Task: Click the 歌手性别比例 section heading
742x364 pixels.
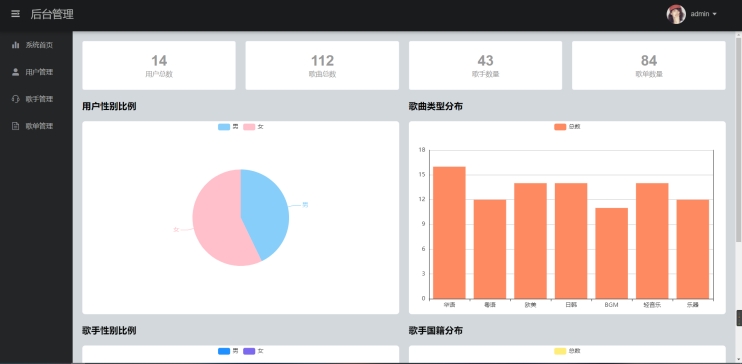Action: click(x=109, y=330)
